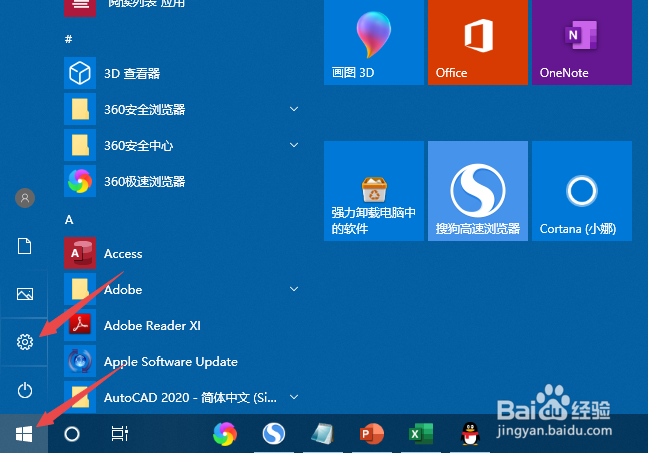Click the # letter group header

69,39
